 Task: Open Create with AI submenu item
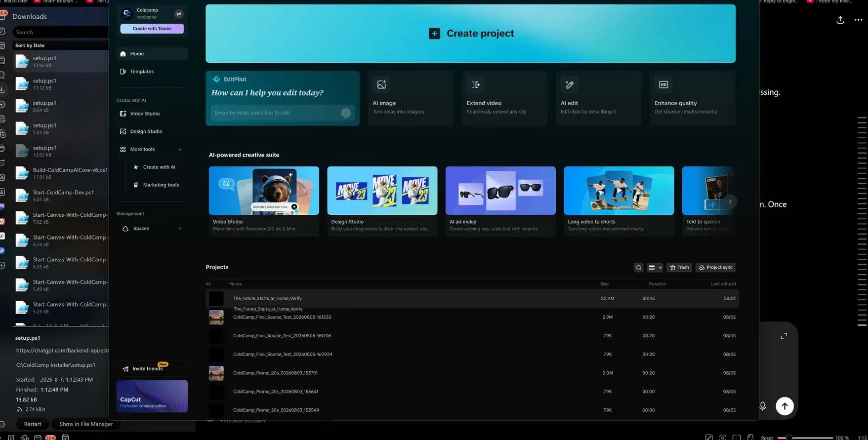pyautogui.click(x=159, y=167)
